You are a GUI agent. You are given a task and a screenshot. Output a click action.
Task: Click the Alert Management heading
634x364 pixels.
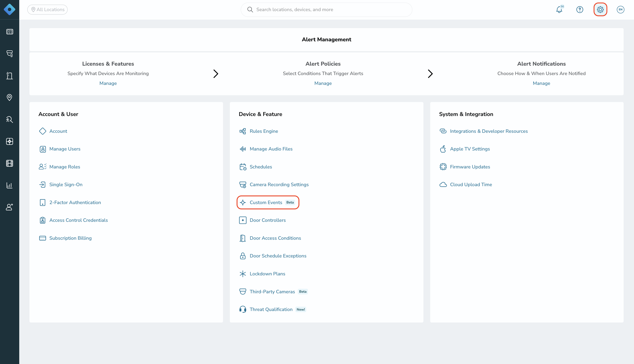tap(326, 39)
